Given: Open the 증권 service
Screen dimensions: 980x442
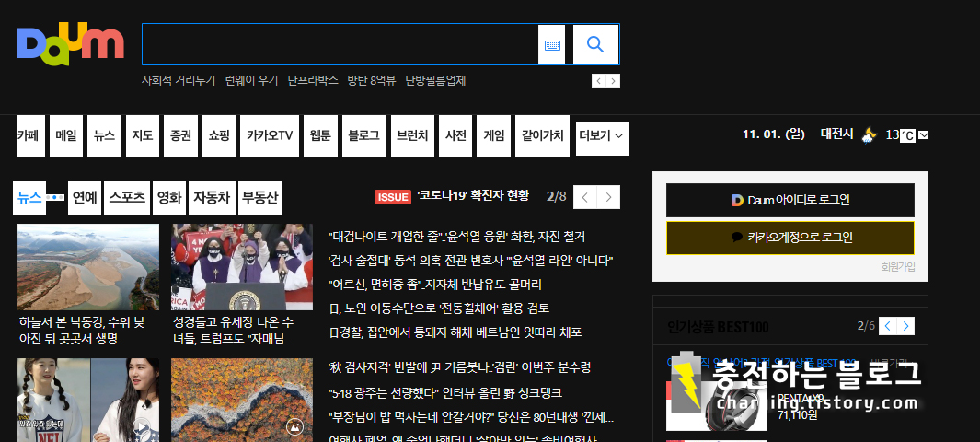Looking at the screenshot, I should pyautogui.click(x=180, y=135).
